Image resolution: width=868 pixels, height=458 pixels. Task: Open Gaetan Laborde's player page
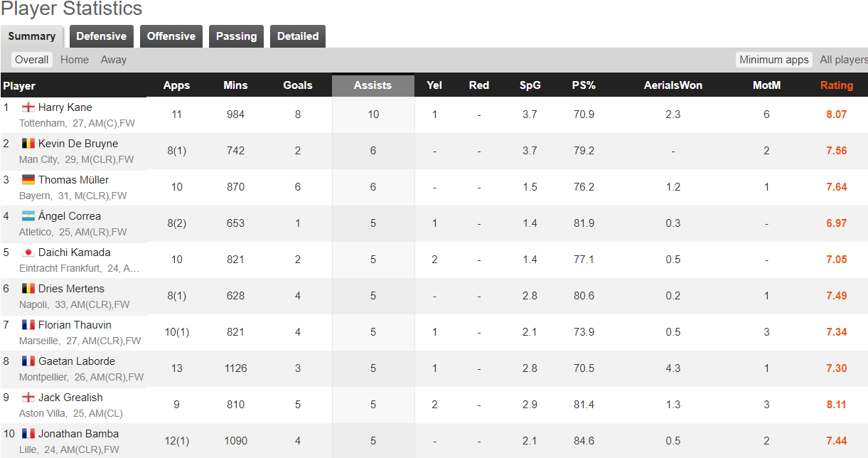(x=76, y=361)
